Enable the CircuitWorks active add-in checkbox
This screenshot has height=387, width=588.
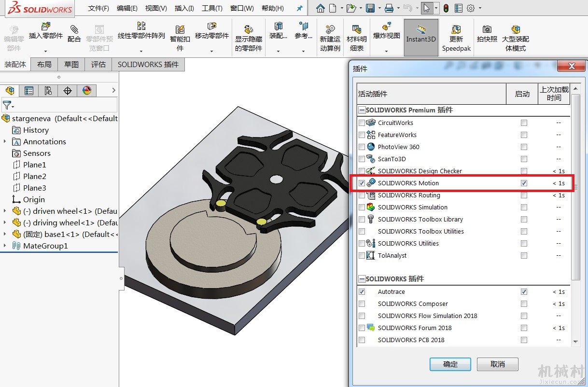click(362, 123)
